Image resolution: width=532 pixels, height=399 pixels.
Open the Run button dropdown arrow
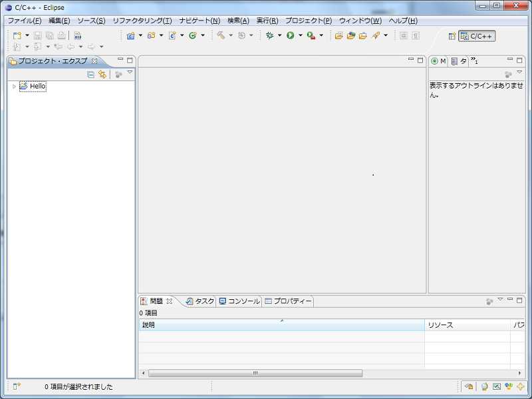[x=301, y=35]
